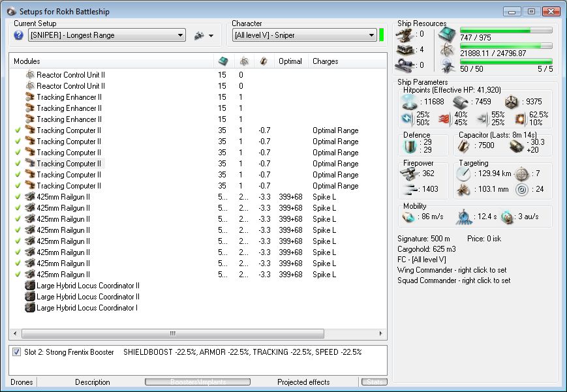The width and height of the screenshot is (567, 392).
Task: Open the Projected effects tab
Action: click(303, 382)
